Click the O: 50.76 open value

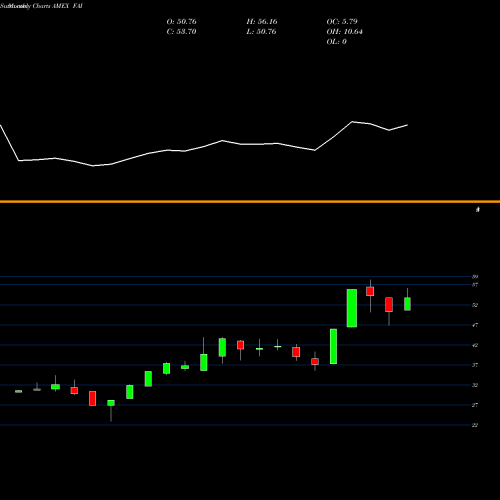(181, 22)
